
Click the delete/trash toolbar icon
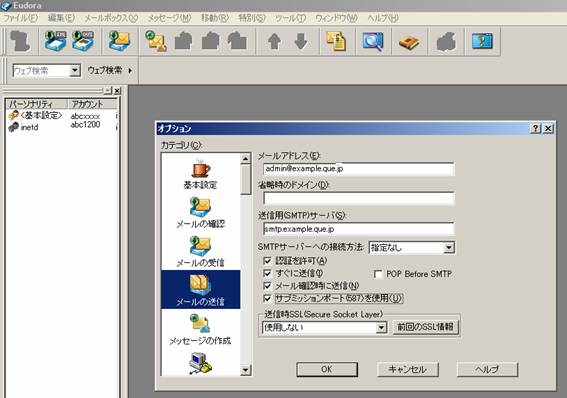20,41
